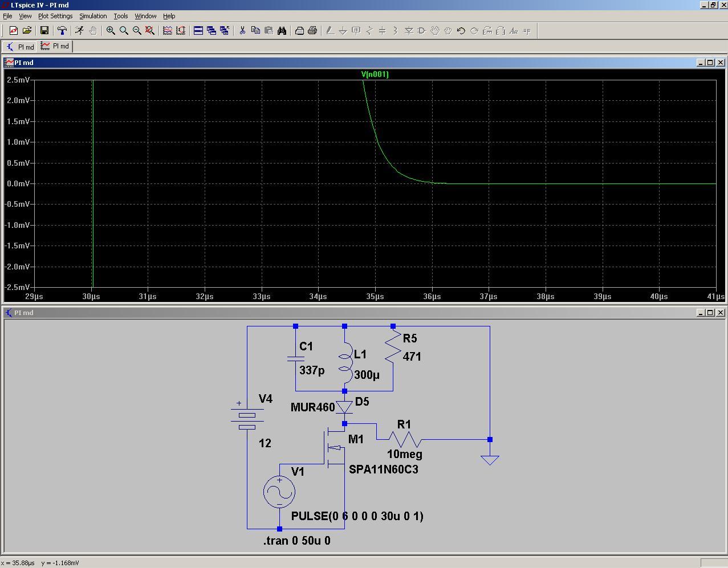
Task: Click the scissors cut icon
Action: tap(242, 31)
